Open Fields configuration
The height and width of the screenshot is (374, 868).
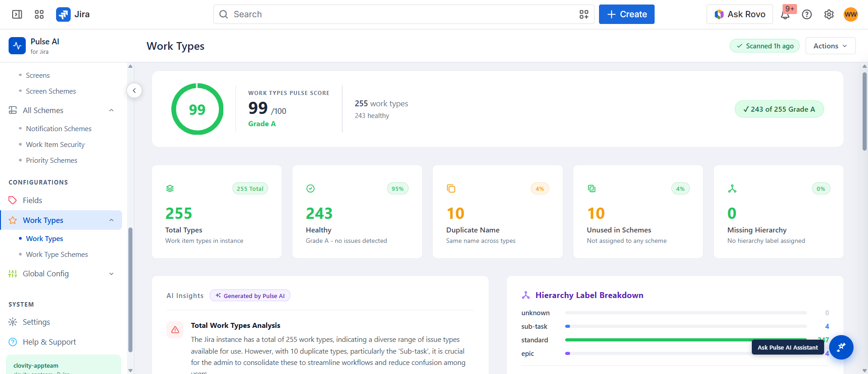coord(33,200)
